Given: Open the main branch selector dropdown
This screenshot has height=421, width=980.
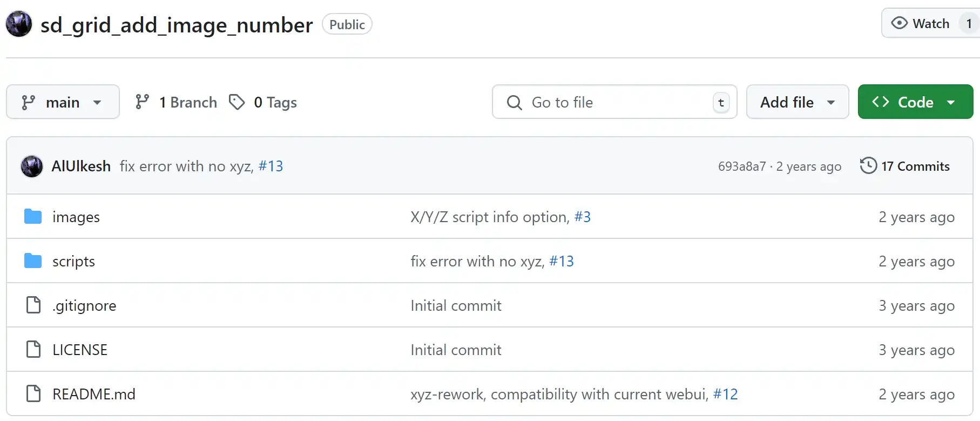Looking at the screenshot, I should click(x=63, y=102).
